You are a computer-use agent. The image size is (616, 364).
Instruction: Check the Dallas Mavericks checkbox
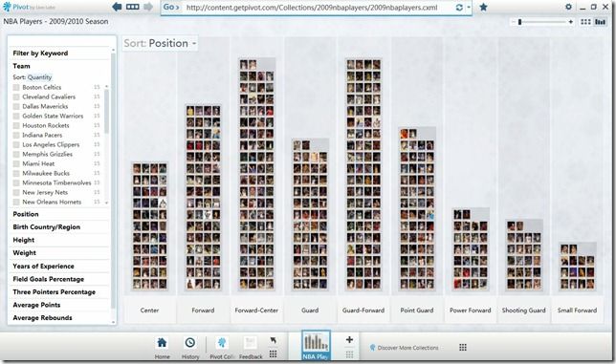(16, 106)
